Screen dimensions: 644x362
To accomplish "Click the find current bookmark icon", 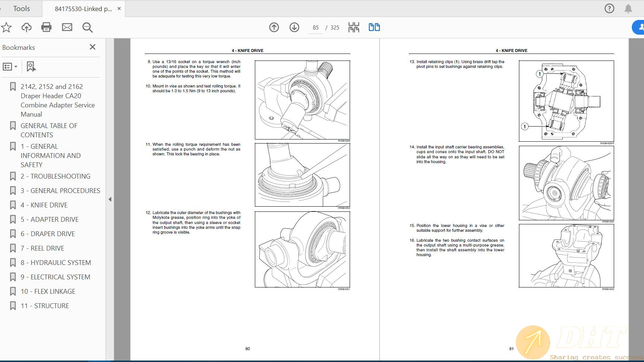I will (31, 67).
